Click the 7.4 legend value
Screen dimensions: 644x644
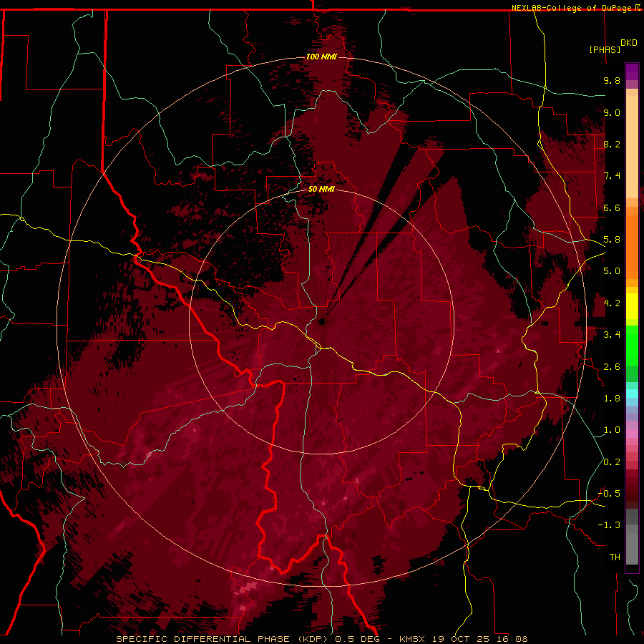pyautogui.click(x=612, y=176)
